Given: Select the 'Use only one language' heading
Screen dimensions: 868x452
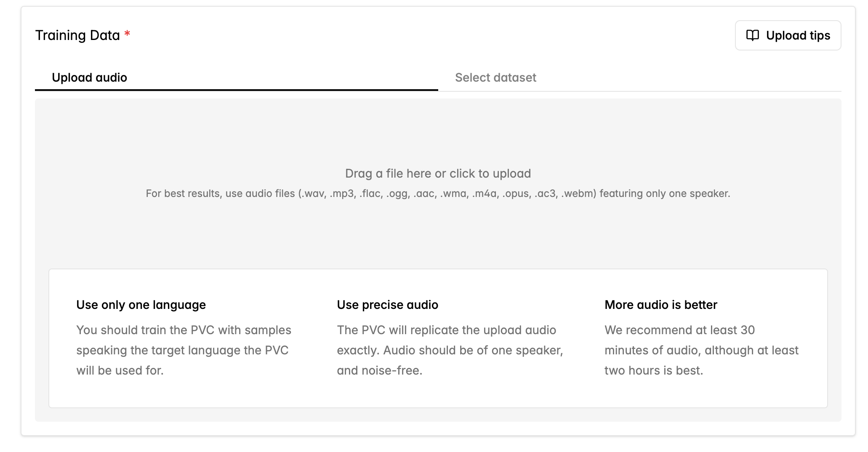Looking at the screenshot, I should [141, 305].
